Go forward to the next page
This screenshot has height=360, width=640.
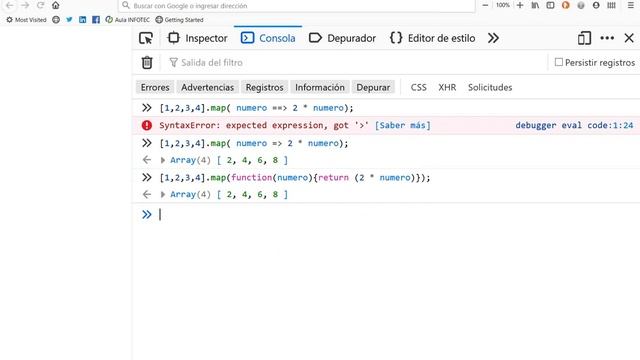tap(25, 5)
